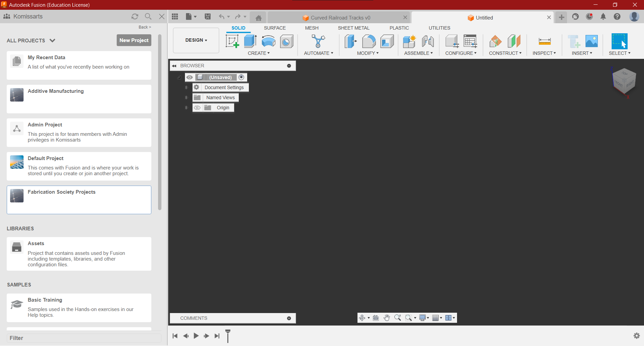
Task: Select the Shell tool
Action: 387,41
